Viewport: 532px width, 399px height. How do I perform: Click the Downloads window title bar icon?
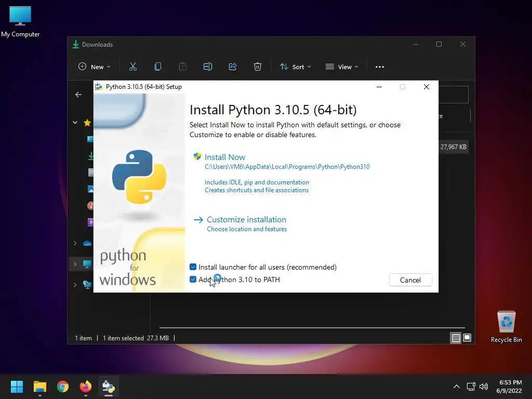tap(76, 44)
